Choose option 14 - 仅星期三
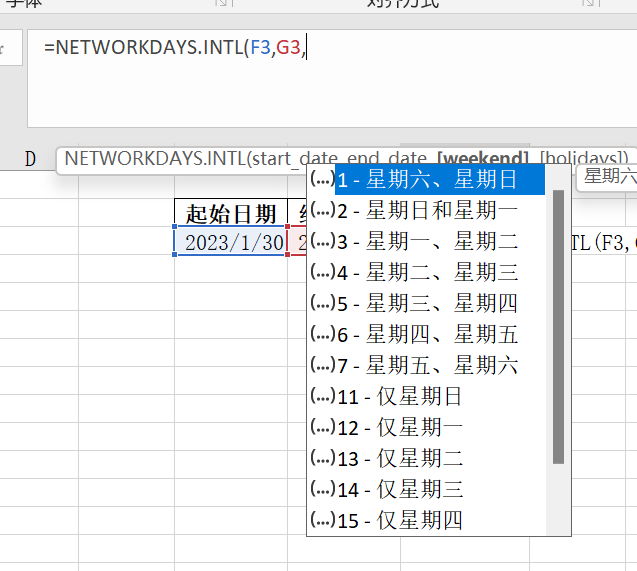The width and height of the screenshot is (637, 571). point(427,489)
